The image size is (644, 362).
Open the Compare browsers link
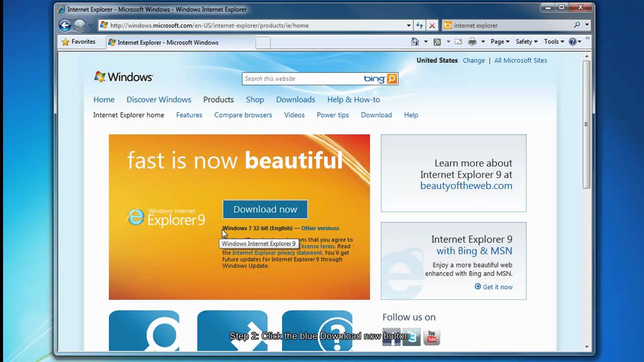pos(243,115)
